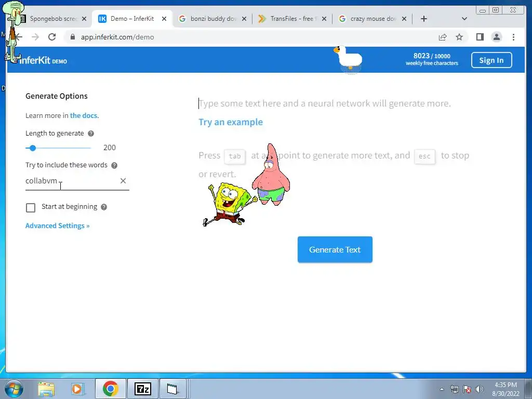
Task: Open Windows Media Player from the taskbar
Action: [x=77, y=389]
